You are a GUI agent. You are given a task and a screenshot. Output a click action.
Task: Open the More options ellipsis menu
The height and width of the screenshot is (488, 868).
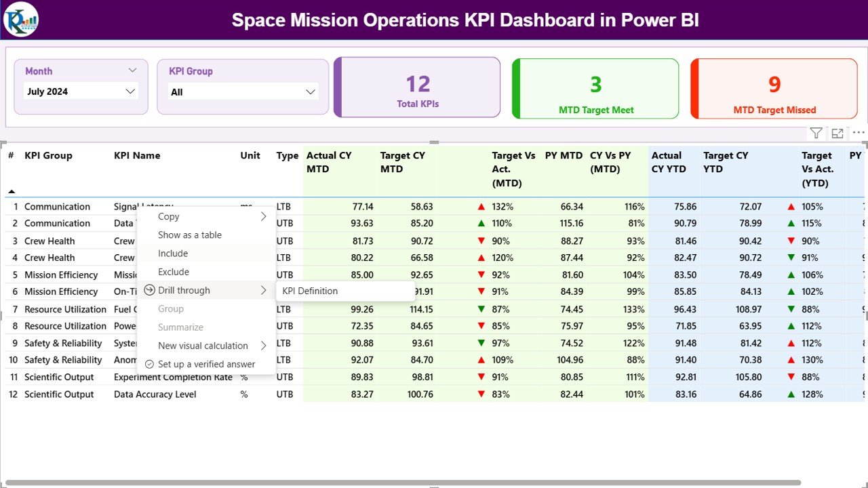coord(859,134)
